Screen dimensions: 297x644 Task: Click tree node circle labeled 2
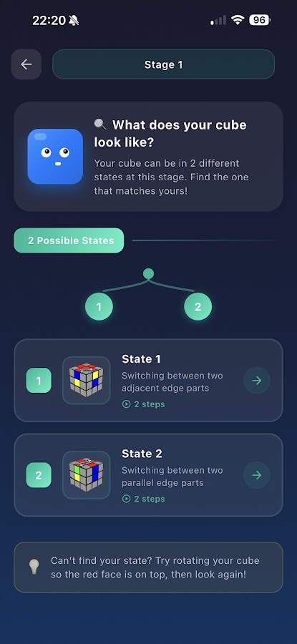(x=198, y=307)
